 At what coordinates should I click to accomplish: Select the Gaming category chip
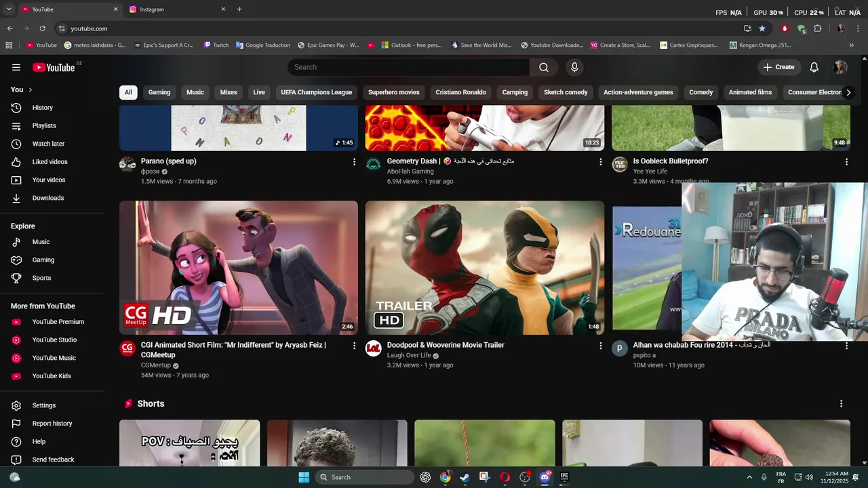[159, 92]
